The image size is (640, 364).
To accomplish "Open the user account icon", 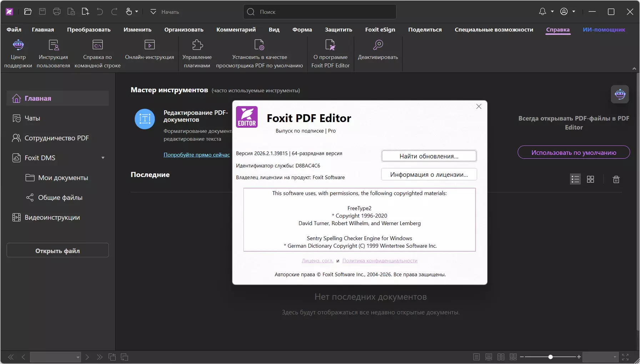I will pos(564,12).
